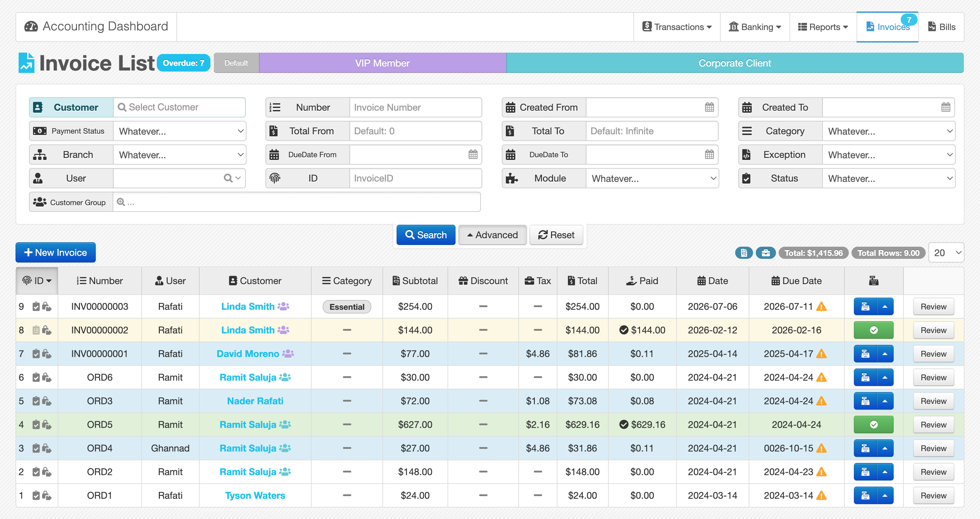Open the Created From calendar picker icon
The width and height of the screenshot is (980, 519).
(709, 107)
